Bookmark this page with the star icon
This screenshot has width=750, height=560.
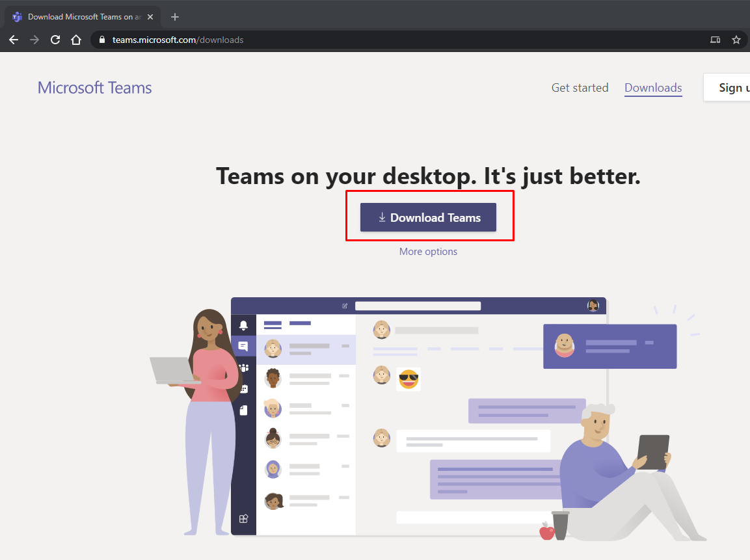[x=736, y=40]
